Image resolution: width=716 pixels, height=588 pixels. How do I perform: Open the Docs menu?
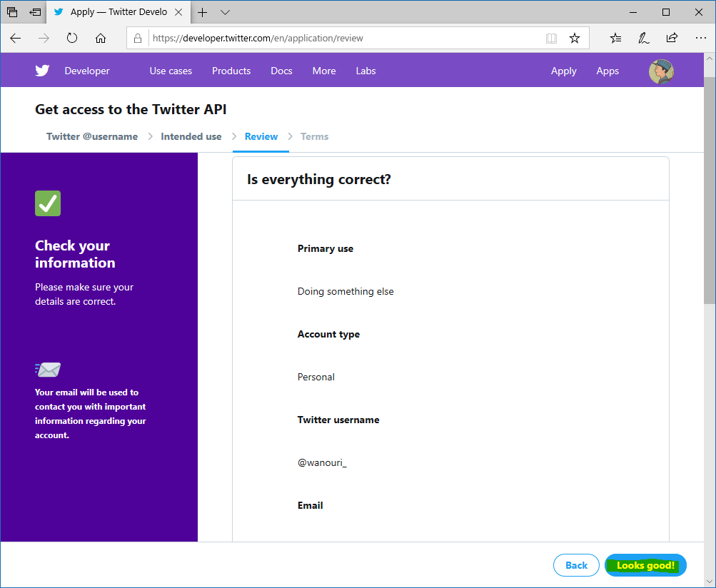(281, 71)
